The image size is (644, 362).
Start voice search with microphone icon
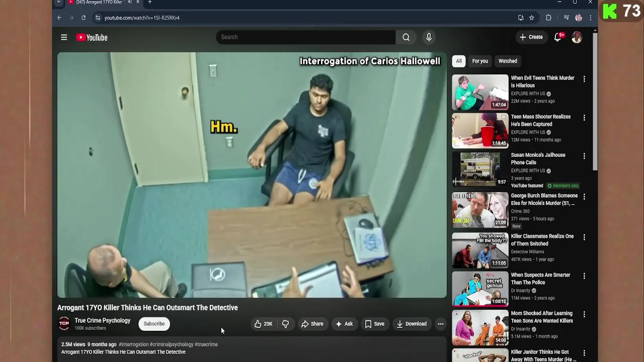[429, 37]
